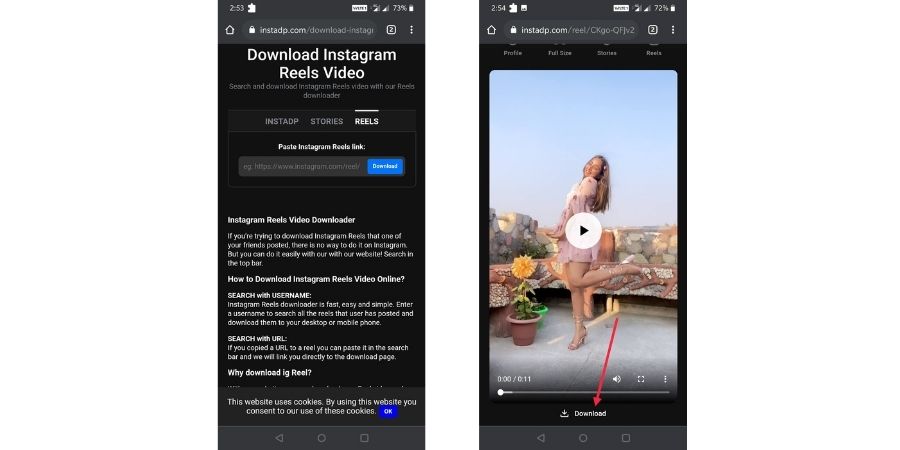The image size is (900, 450).
Task: Open the tab switcher on the right phone
Action: (x=653, y=30)
